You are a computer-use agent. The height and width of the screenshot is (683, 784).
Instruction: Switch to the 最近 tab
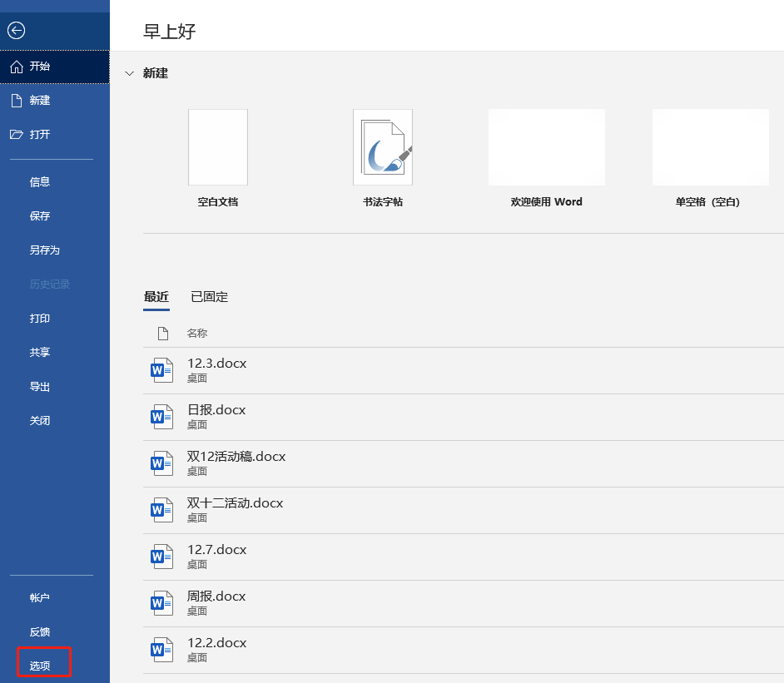(156, 297)
